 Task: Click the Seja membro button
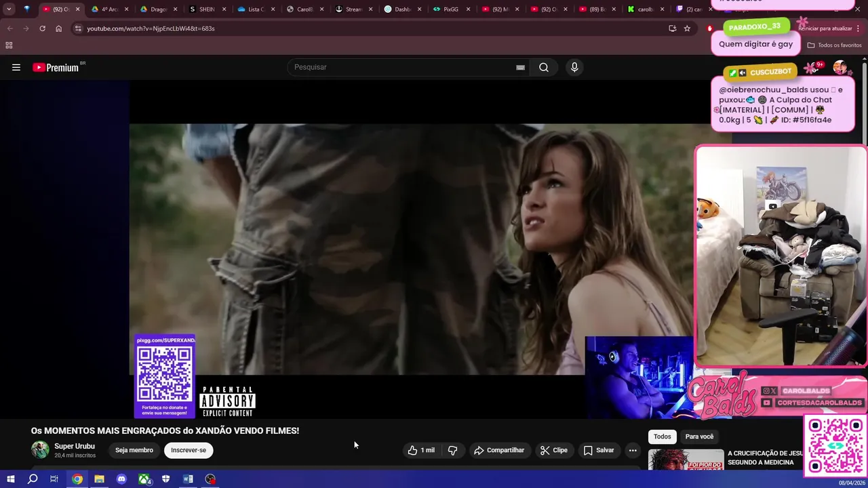click(134, 450)
